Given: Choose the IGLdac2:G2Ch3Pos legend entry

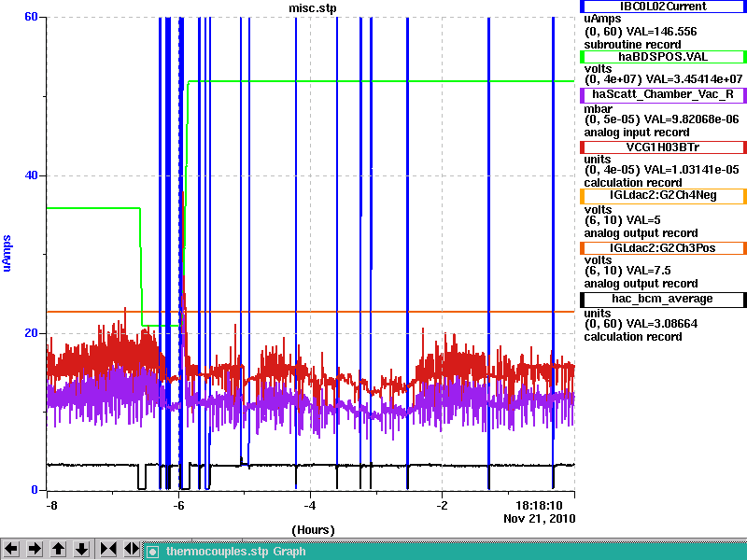Looking at the screenshot, I should [663, 248].
